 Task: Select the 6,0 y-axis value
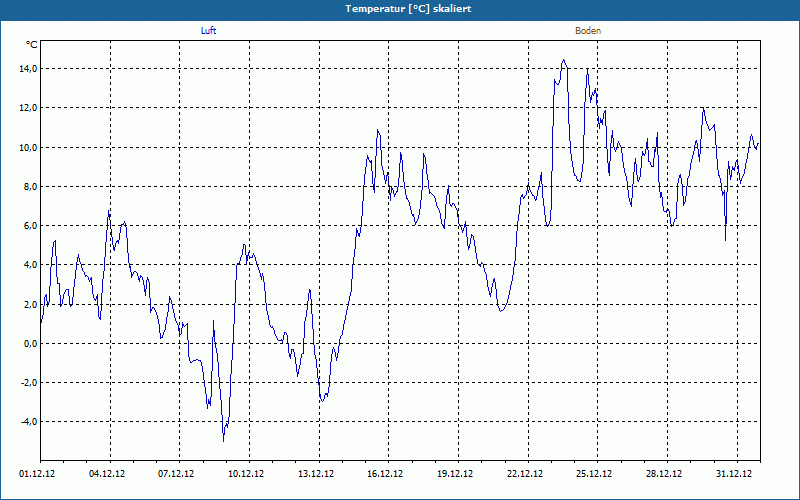30,226
